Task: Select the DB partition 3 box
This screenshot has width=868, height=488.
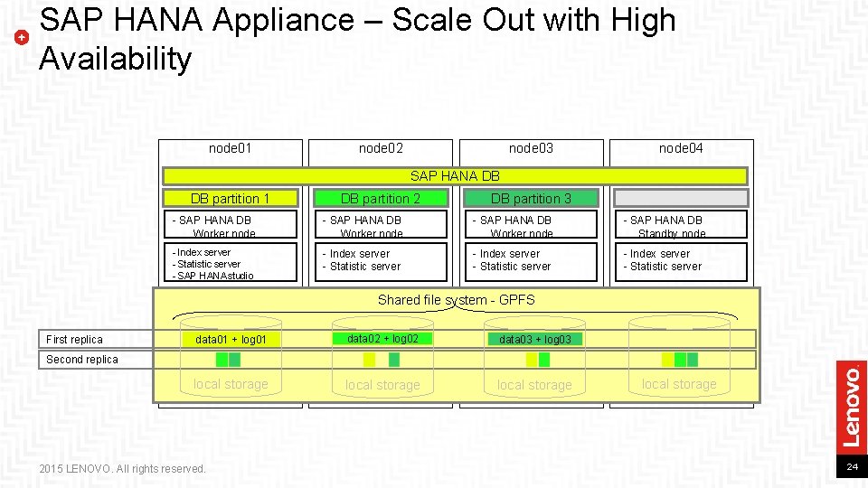Action: coord(531,198)
